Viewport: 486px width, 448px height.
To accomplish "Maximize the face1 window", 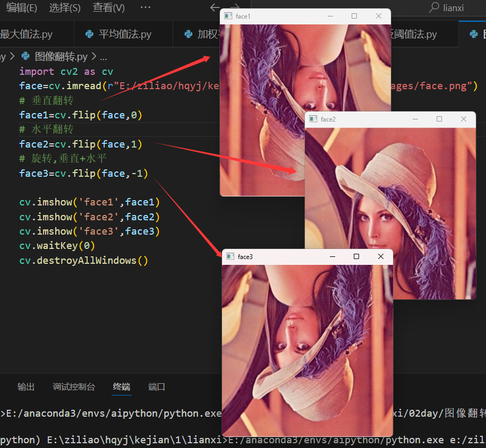I will click(x=354, y=16).
